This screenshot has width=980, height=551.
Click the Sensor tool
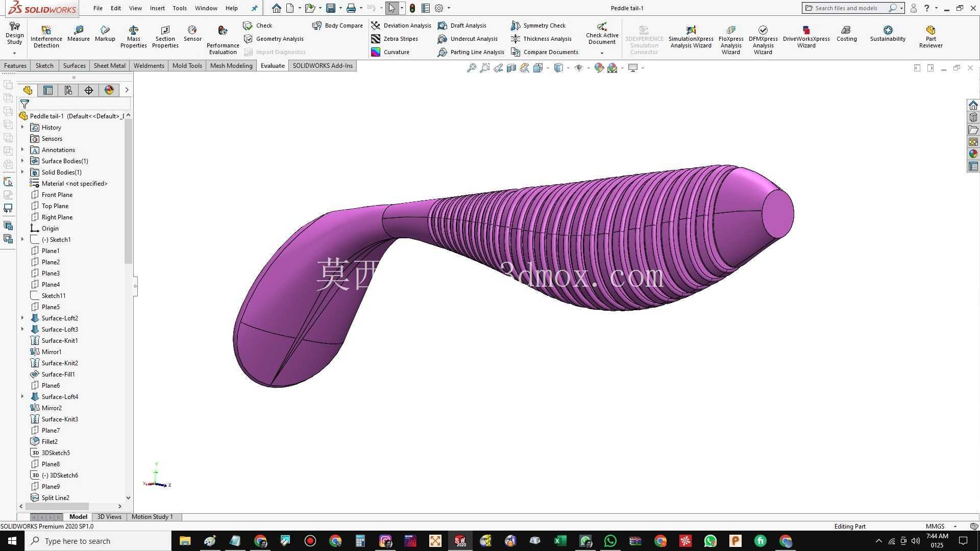pyautogui.click(x=192, y=34)
